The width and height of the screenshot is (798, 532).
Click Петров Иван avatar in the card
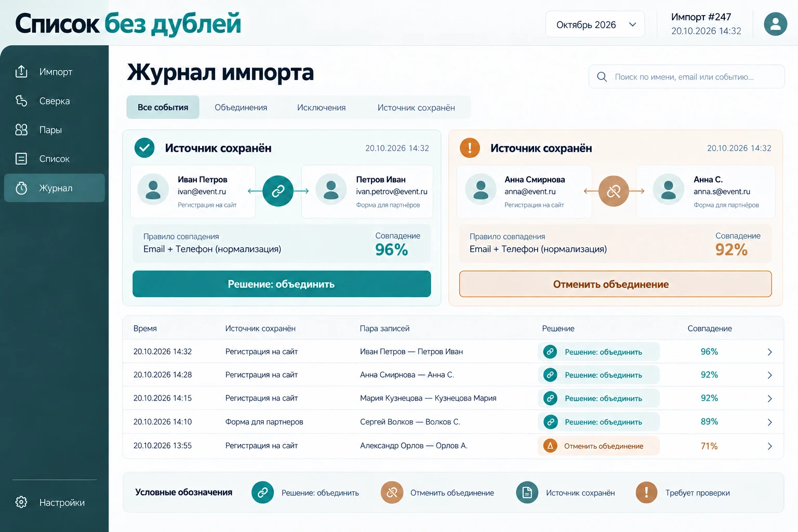(x=331, y=190)
